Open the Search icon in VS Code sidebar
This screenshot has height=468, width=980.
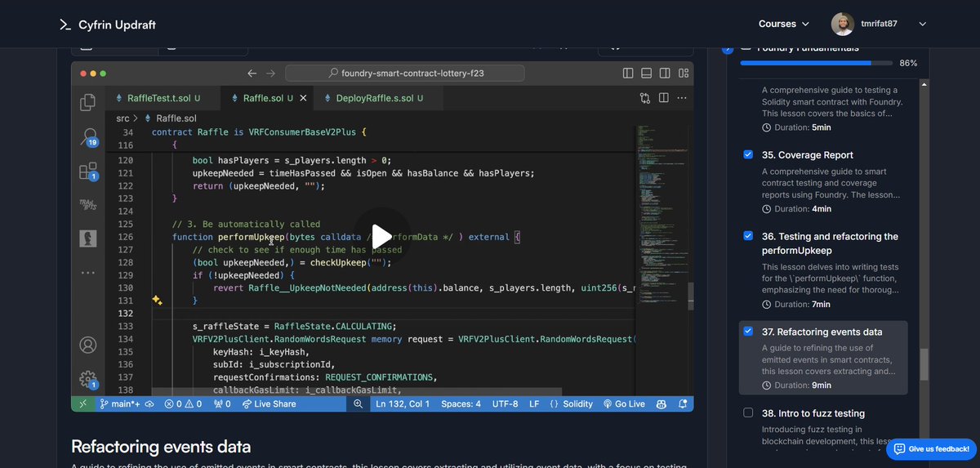[88, 136]
